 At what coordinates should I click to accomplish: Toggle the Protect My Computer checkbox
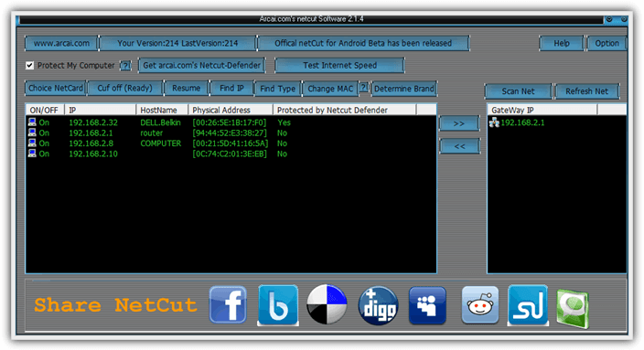29,65
